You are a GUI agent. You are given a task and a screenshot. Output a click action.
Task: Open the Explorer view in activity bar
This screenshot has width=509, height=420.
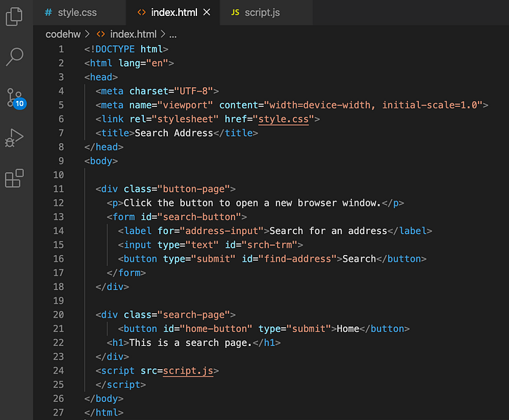pos(14,17)
